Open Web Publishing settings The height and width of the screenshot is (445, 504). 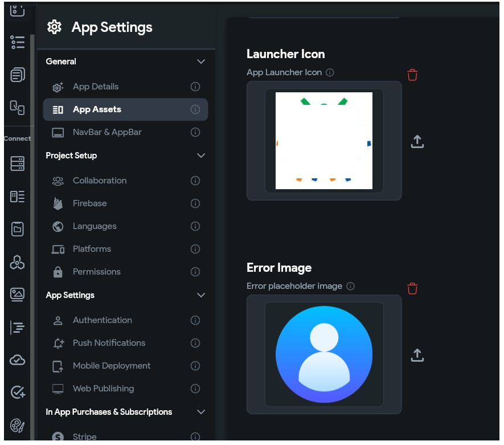(x=125, y=389)
